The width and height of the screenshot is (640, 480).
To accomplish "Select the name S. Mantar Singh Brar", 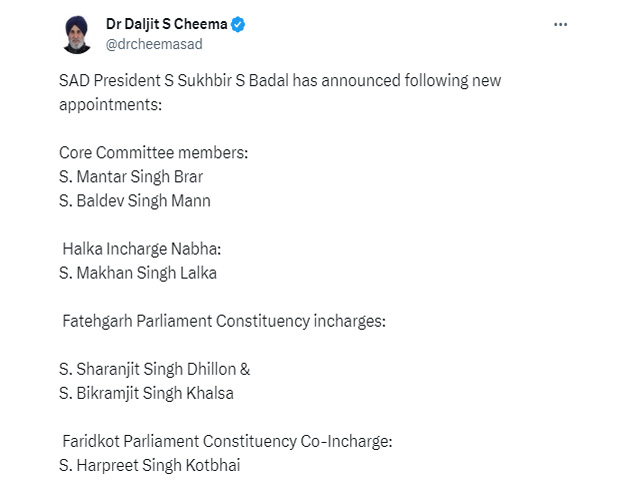I will pyautogui.click(x=131, y=177).
